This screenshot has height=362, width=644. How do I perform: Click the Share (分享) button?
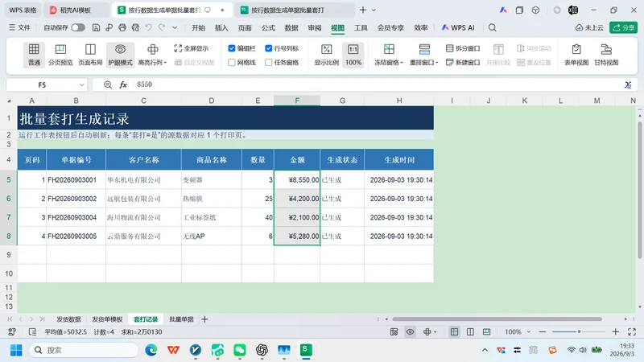[623, 27]
